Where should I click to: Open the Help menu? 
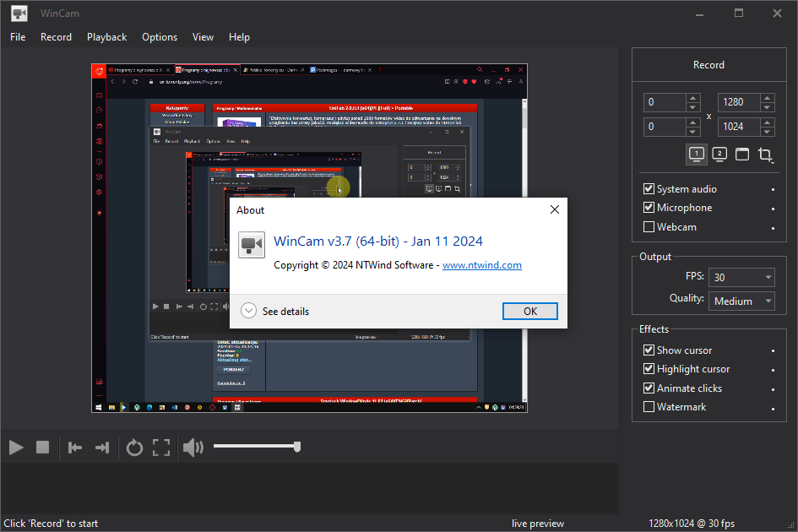pos(239,37)
